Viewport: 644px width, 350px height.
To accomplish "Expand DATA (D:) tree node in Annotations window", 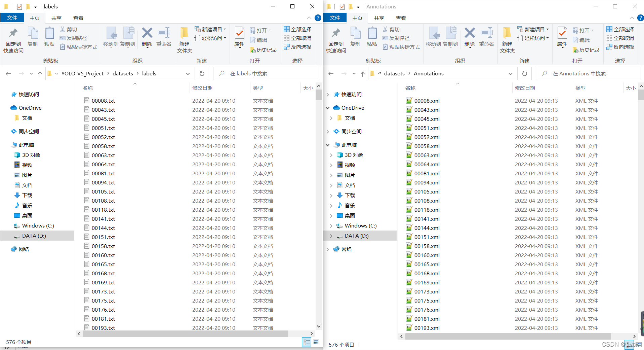I will [331, 236].
